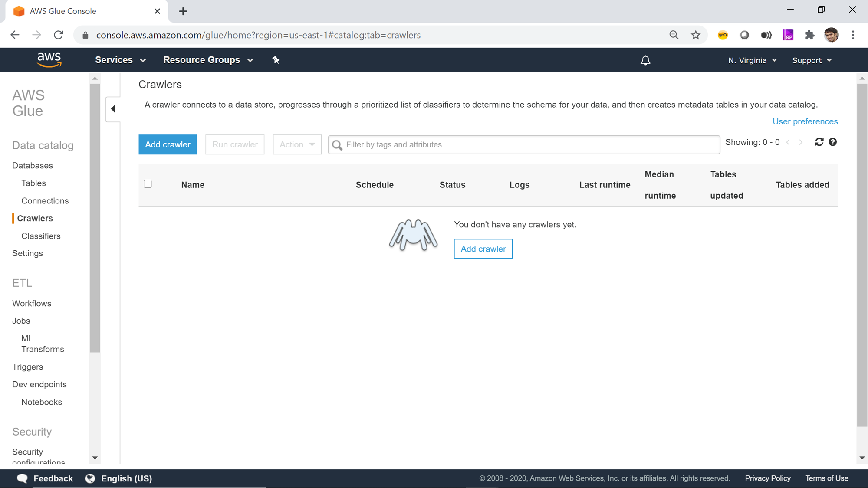The height and width of the screenshot is (488, 868).
Task: Expand the Resource Groups dropdown
Action: (208, 60)
